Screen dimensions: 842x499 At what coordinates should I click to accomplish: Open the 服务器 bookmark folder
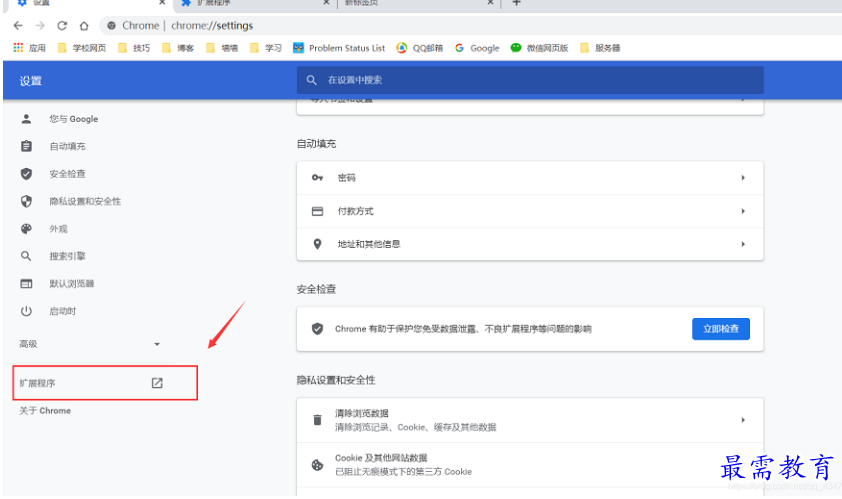(x=600, y=48)
